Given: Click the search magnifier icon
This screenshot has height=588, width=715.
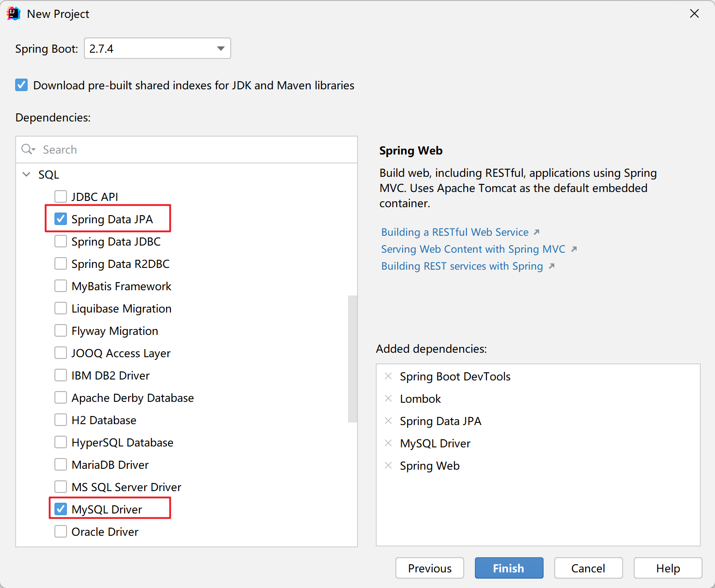Looking at the screenshot, I should point(28,149).
